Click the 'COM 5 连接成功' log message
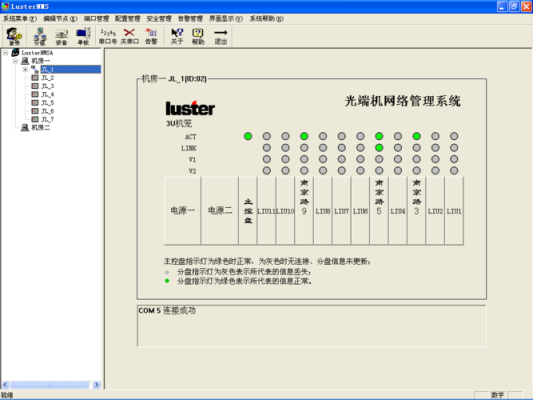Viewport: 533px width, 400px height. [167, 310]
